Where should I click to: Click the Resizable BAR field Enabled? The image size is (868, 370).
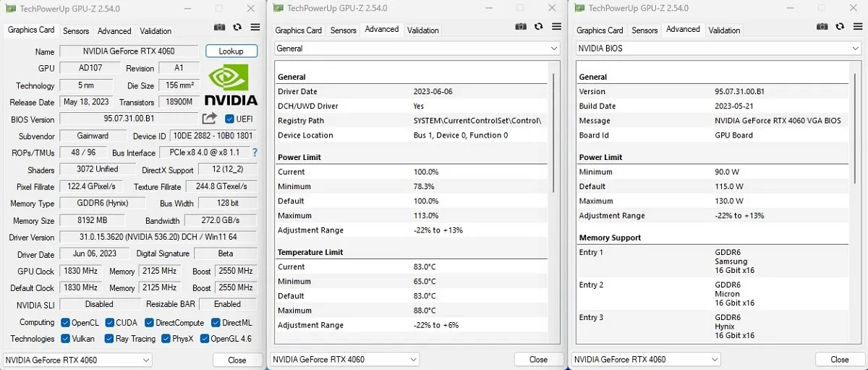click(x=227, y=304)
